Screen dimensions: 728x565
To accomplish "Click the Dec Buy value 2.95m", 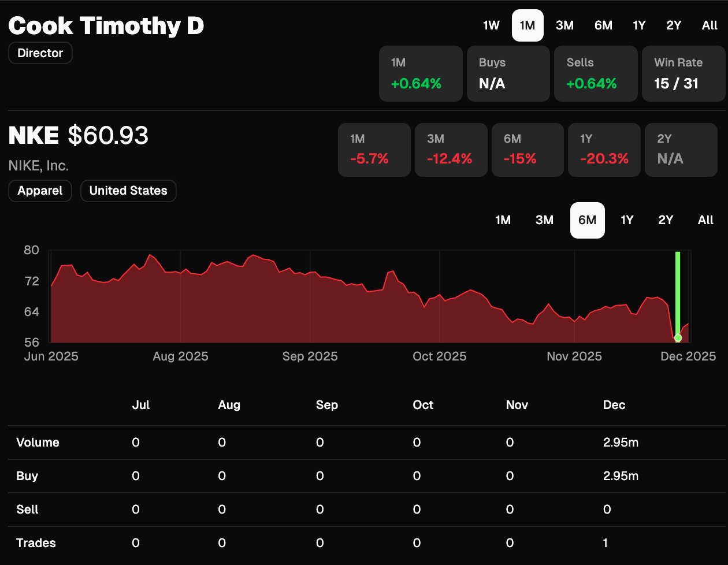I will [x=621, y=476].
